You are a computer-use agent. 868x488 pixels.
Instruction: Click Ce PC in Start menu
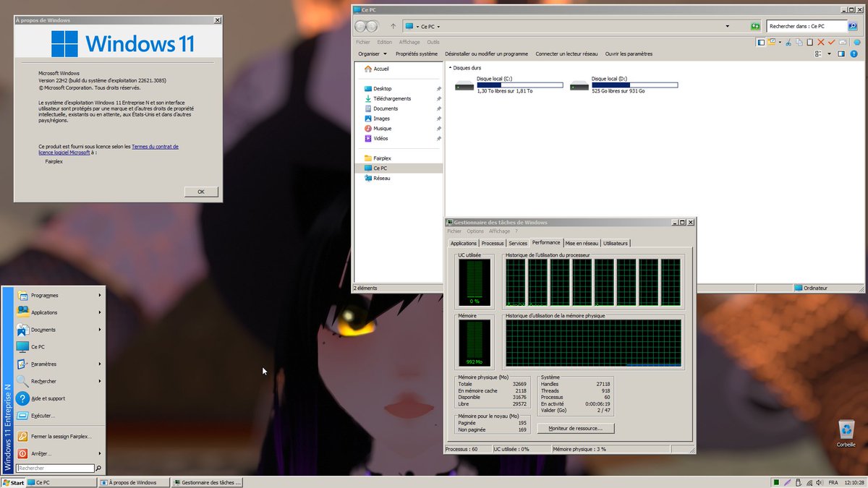tap(59, 347)
